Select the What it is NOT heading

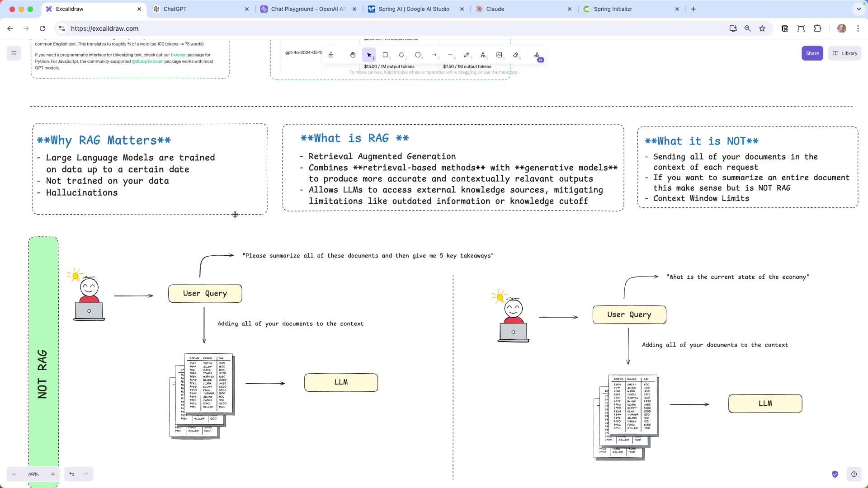[702, 141]
